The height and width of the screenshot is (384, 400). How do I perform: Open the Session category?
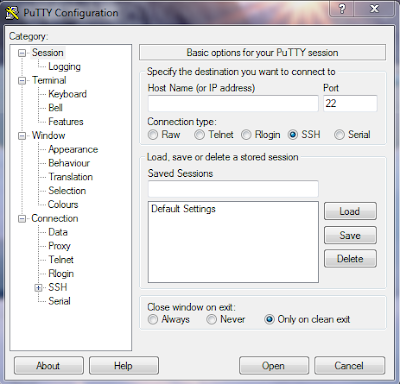click(x=47, y=53)
